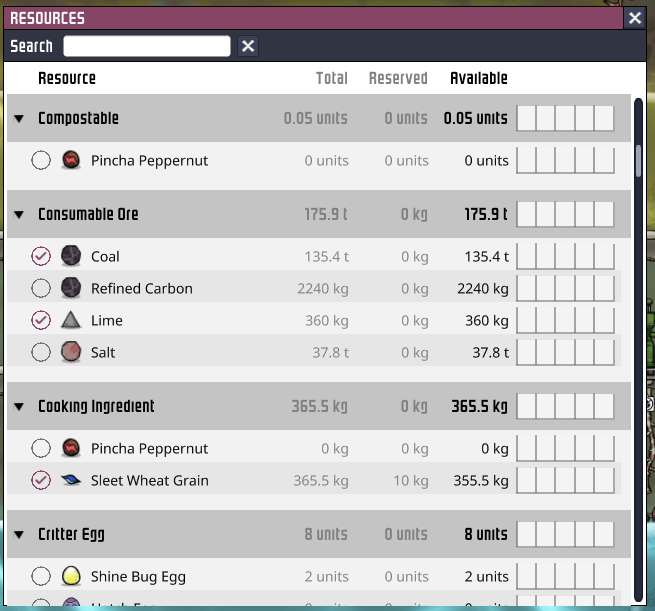655x611 pixels.
Task: Sort by the Total column header
Action: click(x=331, y=78)
